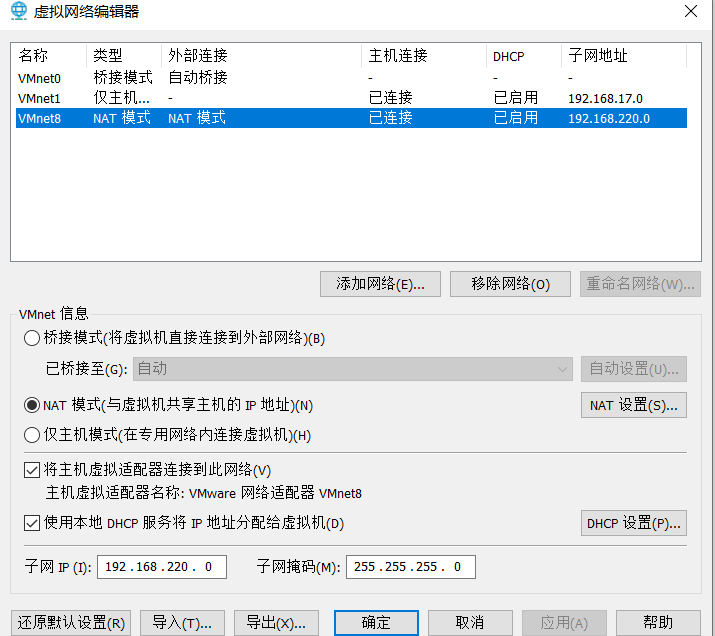Click 重命名网络(W)... button

[x=640, y=284]
